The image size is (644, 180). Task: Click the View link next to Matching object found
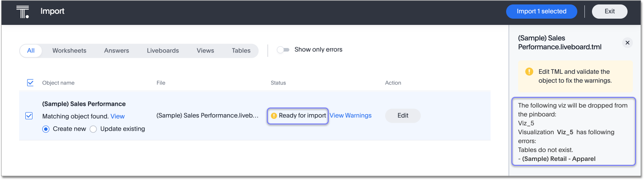coord(117,116)
